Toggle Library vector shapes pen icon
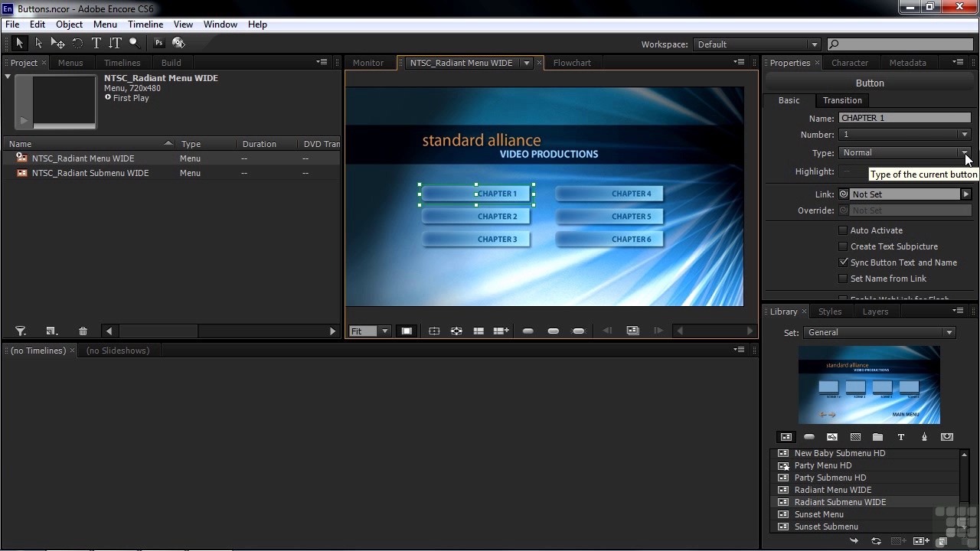The height and width of the screenshot is (551, 980). (924, 437)
